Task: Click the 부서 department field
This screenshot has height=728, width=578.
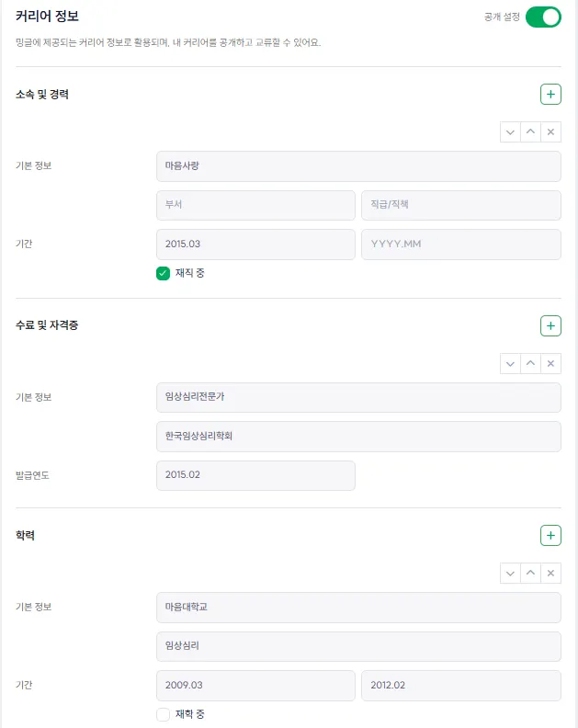Action: tap(255, 205)
